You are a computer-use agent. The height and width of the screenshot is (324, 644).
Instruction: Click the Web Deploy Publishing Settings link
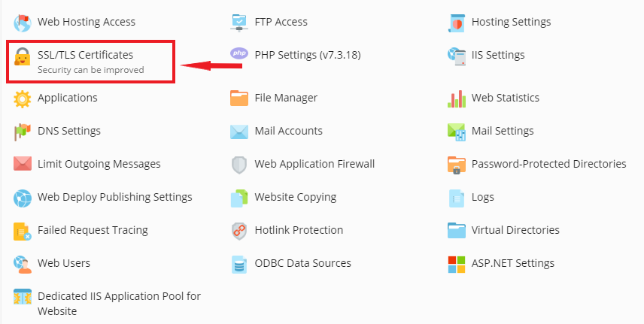click(115, 197)
